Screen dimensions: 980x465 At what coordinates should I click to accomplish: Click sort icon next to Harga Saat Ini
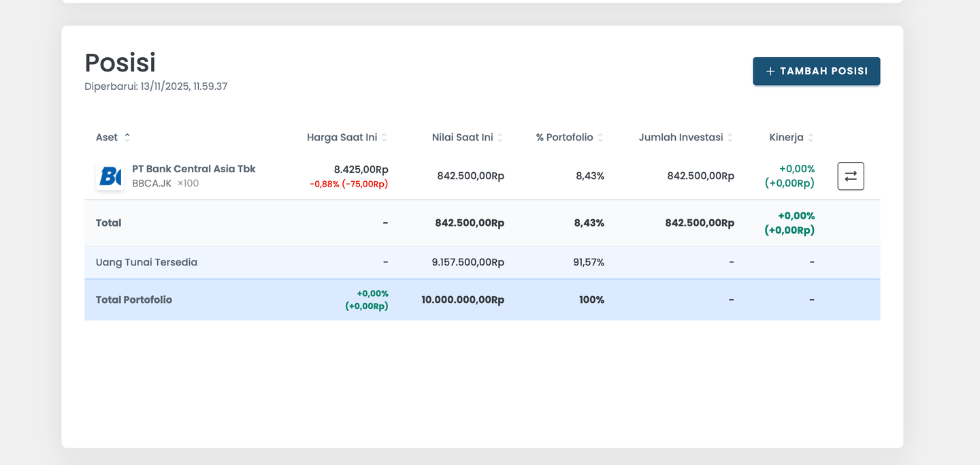(x=385, y=138)
